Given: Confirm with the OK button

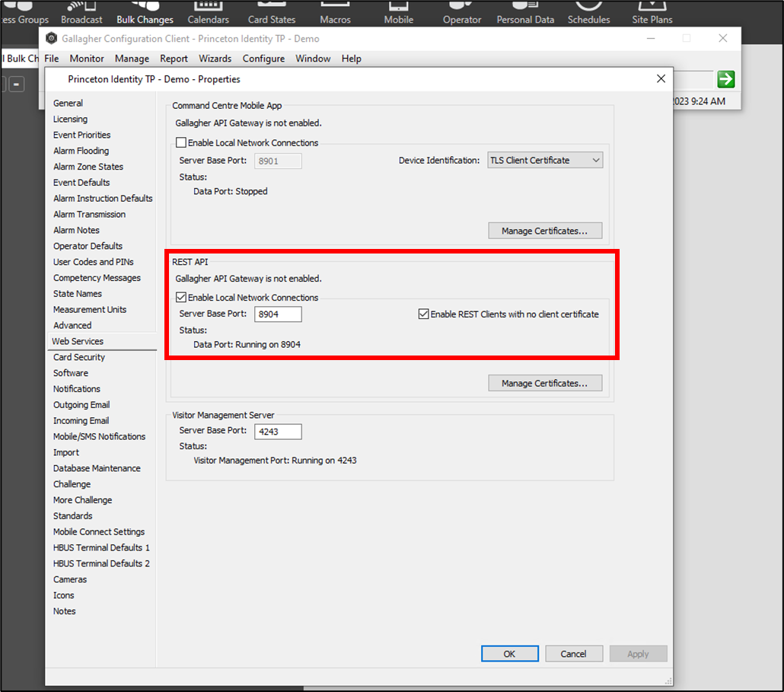Looking at the screenshot, I should (509, 653).
